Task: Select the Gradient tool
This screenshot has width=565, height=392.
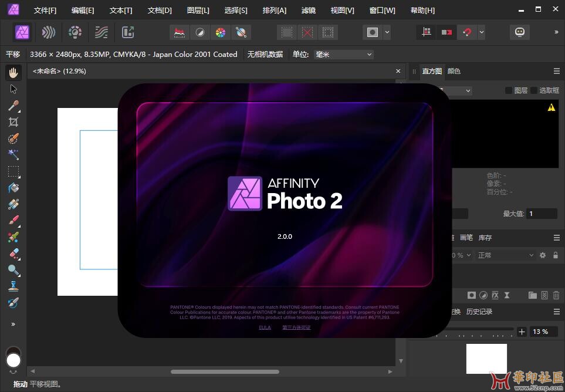Action: [13, 204]
